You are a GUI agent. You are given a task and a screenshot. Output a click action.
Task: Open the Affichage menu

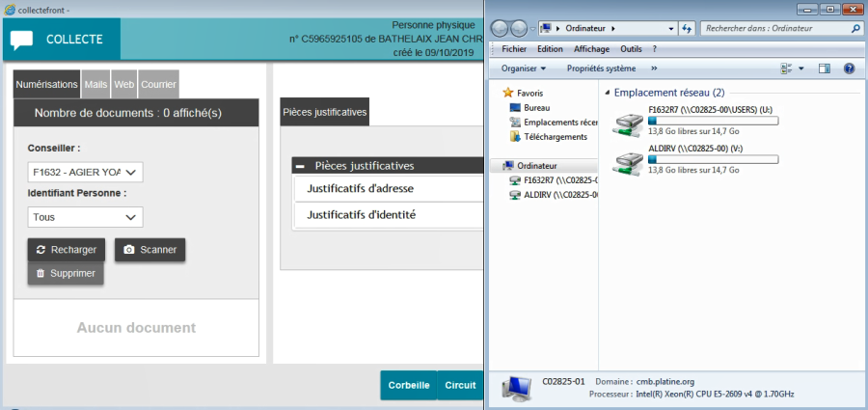pos(591,48)
